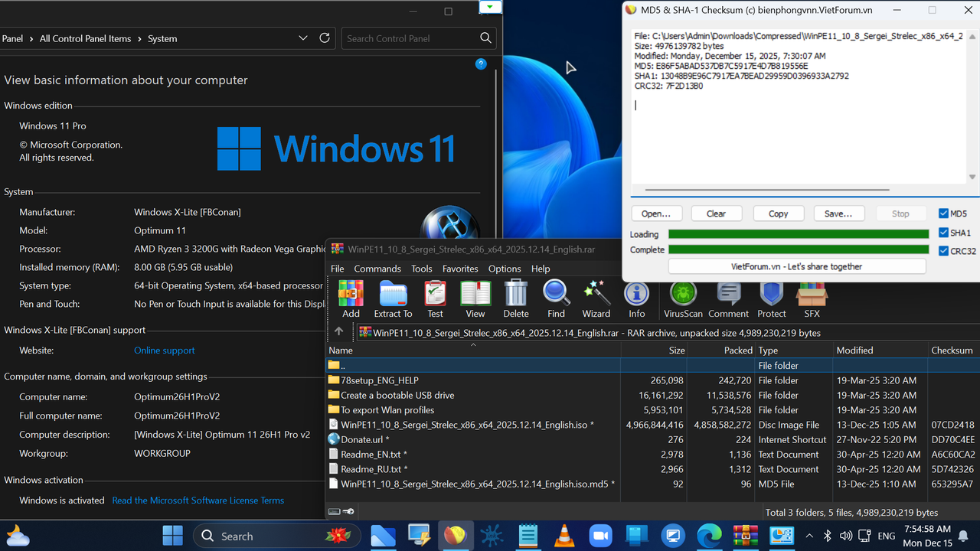Click the SFX icon in WinRAR toolbar
Viewport: 980px width, 551px height.
812,298
